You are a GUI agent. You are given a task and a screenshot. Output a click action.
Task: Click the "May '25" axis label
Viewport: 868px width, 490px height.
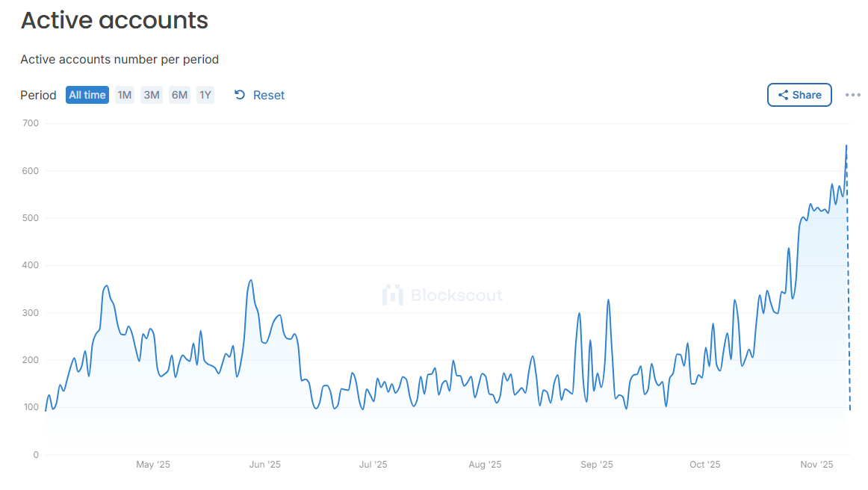click(152, 464)
